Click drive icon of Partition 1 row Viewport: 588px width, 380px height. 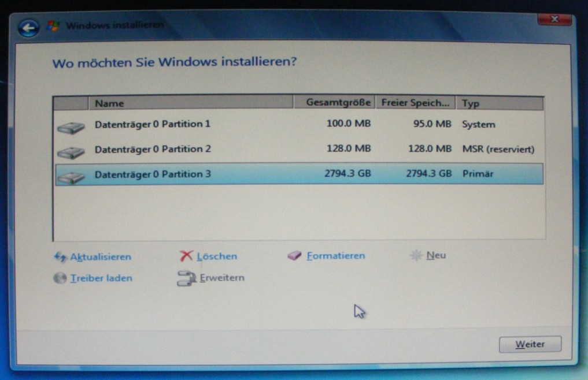point(71,128)
